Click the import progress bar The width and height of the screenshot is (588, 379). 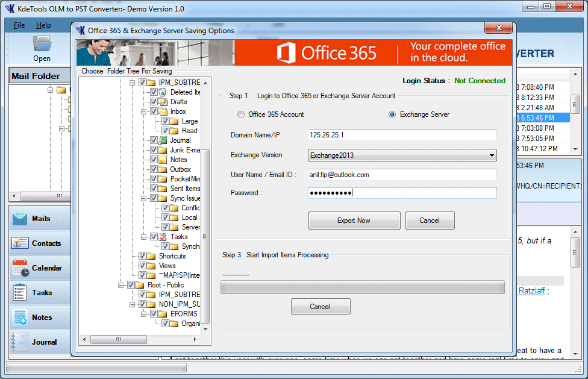coord(362,287)
